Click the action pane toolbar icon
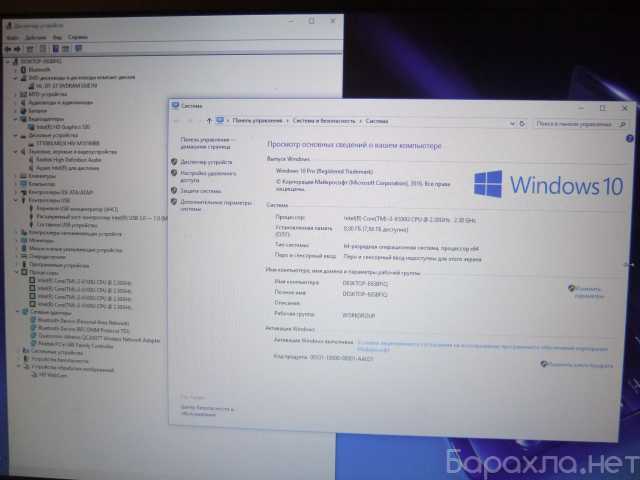The image size is (640, 480). [x=66, y=49]
